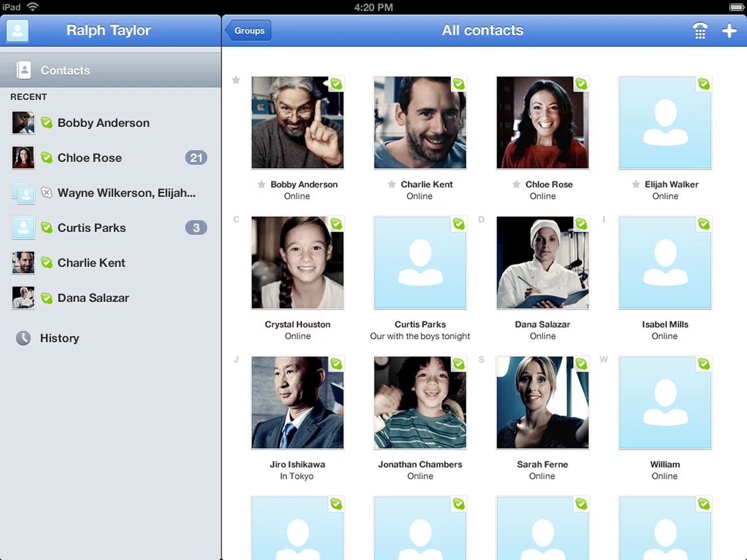Viewport: 747px width, 560px height.
Task: Jump to section C in contacts grid
Action: pyautogui.click(x=236, y=219)
